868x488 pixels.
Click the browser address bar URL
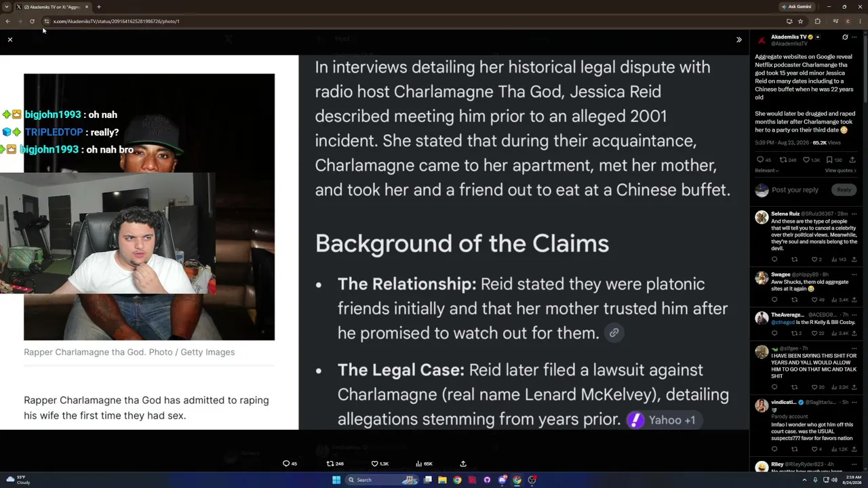click(117, 21)
